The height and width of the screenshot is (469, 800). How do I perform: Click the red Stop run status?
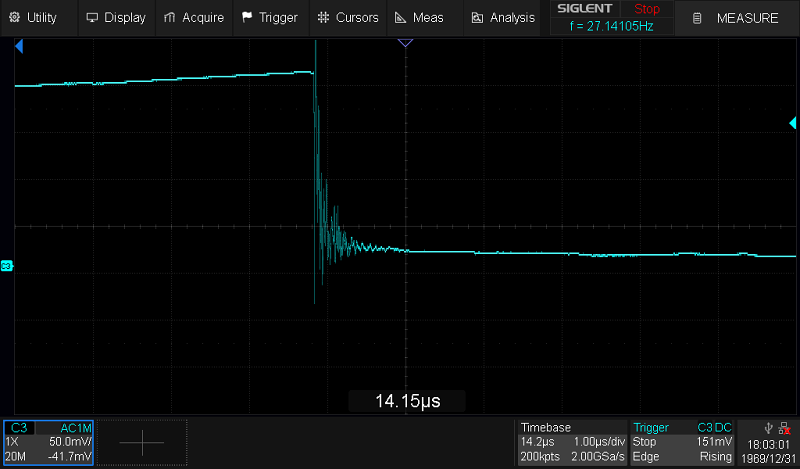[x=647, y=9]
